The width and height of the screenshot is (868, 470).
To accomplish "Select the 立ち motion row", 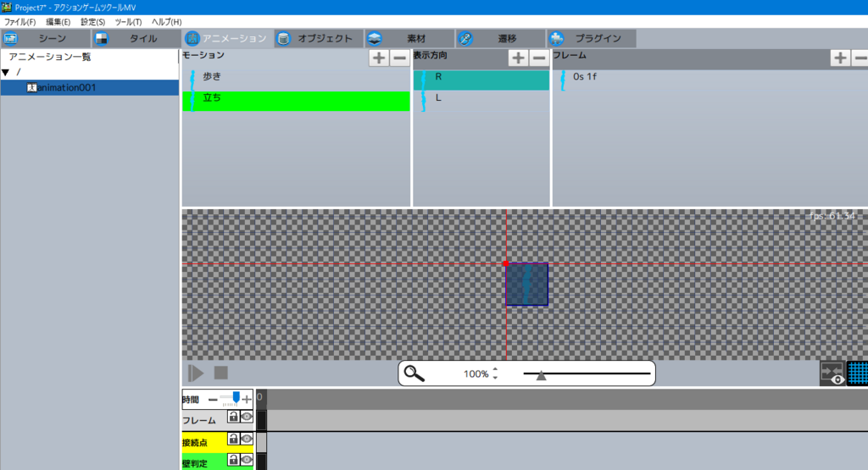I will click(296, 101).
